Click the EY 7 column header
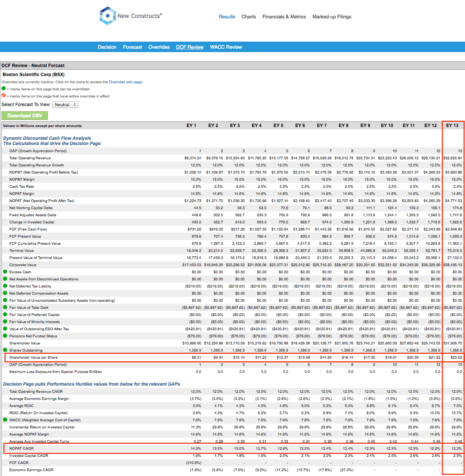Image resolution: width=465 pixels, height=476 pixels. click(x=322, y=126)
